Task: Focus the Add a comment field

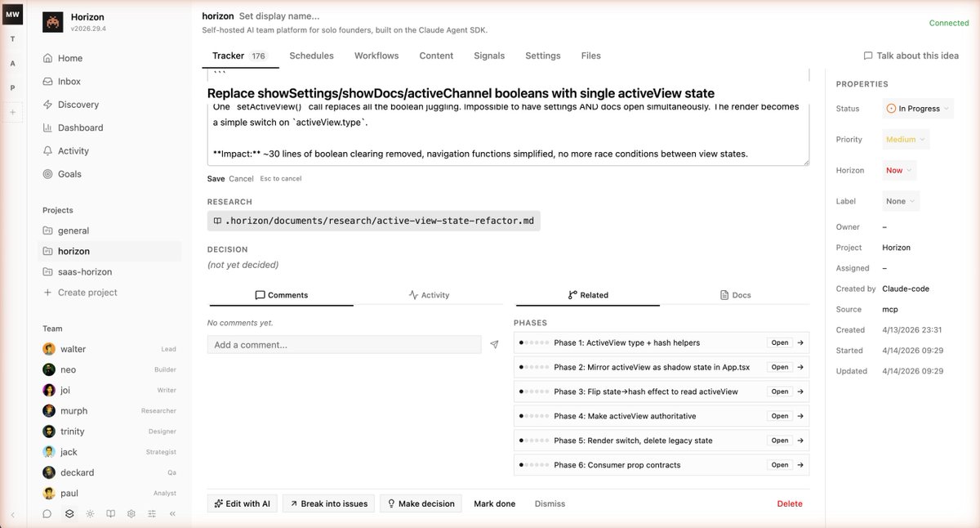Action: (344, 345)
